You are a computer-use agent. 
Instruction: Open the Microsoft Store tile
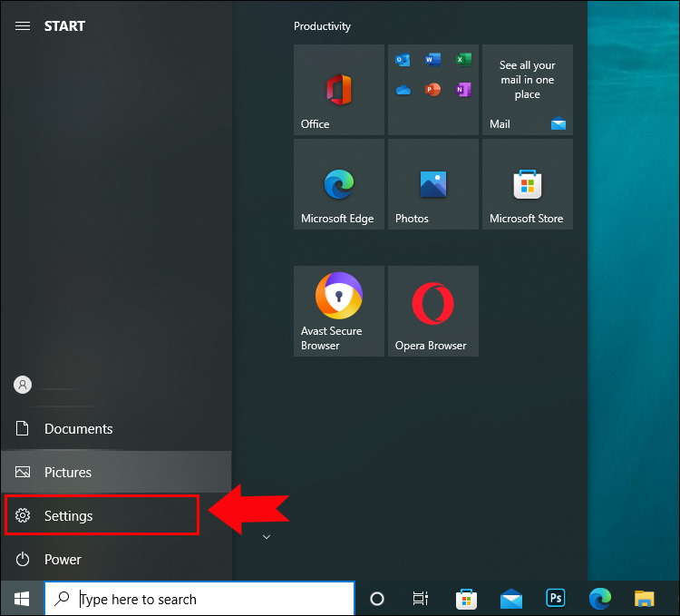(x=528, y=184)
